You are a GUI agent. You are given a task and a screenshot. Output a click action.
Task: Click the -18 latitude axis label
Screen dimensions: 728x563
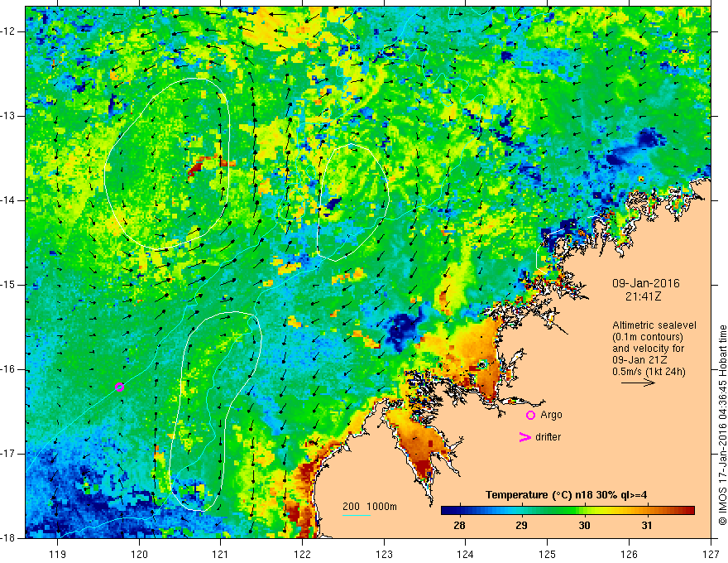(8, 538)
